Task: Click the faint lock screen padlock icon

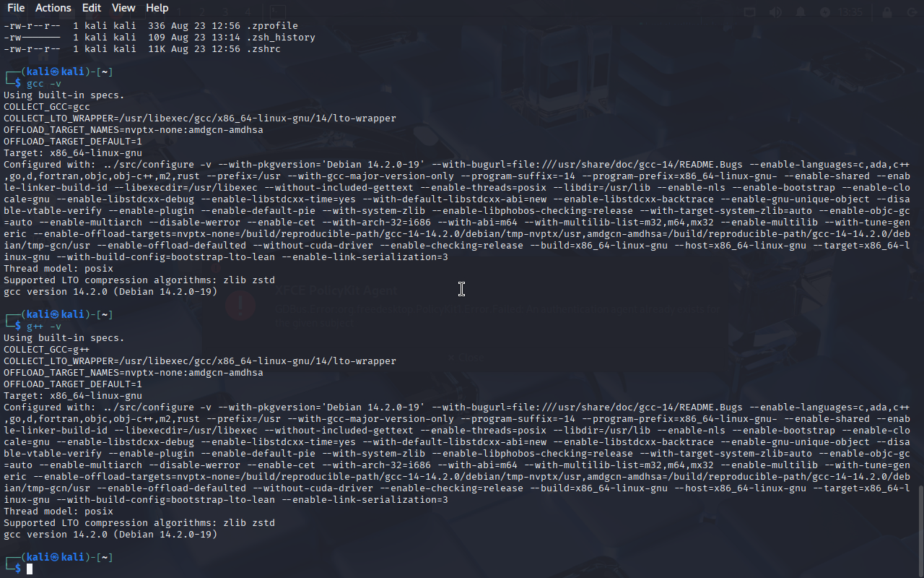Action: 887,12
